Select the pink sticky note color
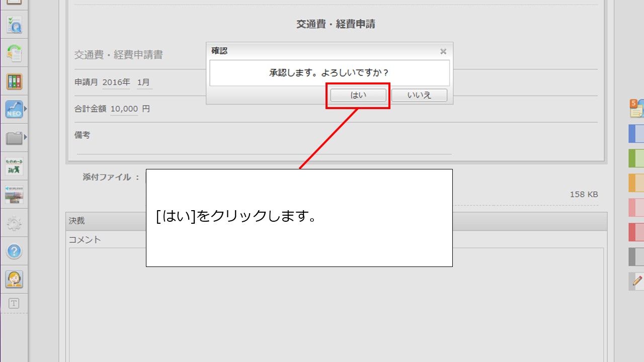The height and width of the screenshot is (362, 644). point(636,208)
